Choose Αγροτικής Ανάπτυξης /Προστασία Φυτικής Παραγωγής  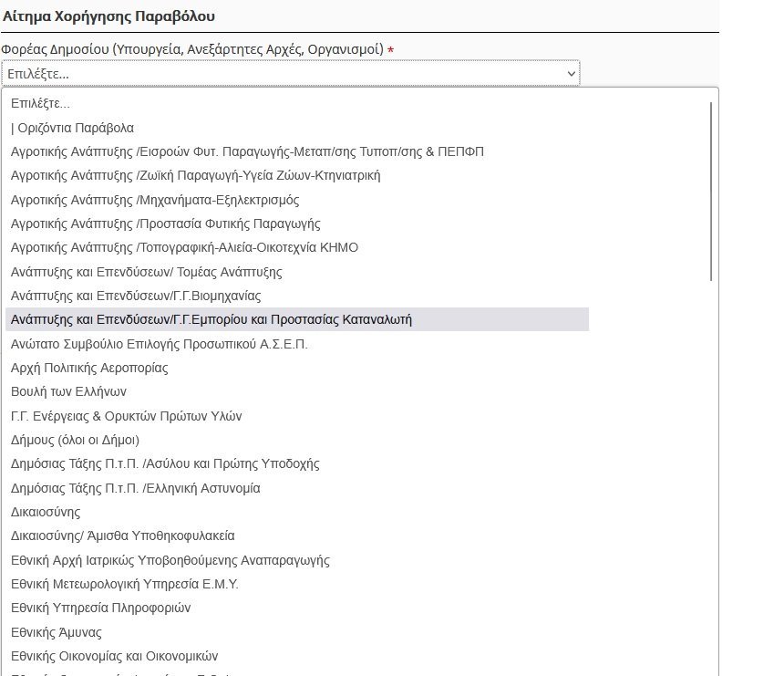[165, 224]
